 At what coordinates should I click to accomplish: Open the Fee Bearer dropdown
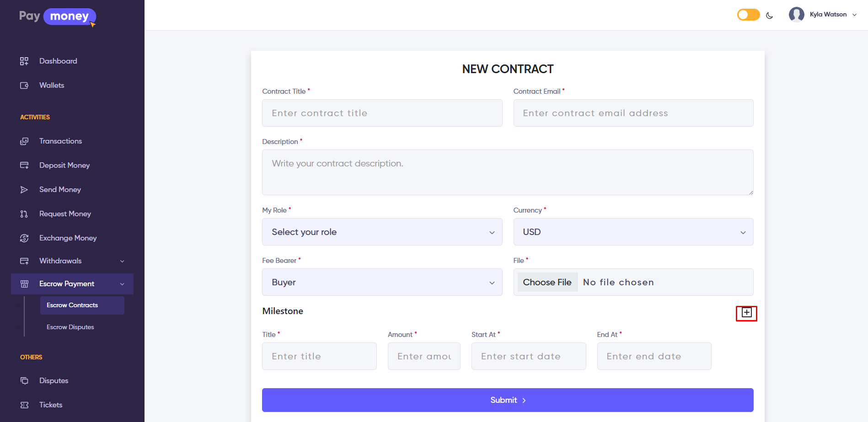382,282
